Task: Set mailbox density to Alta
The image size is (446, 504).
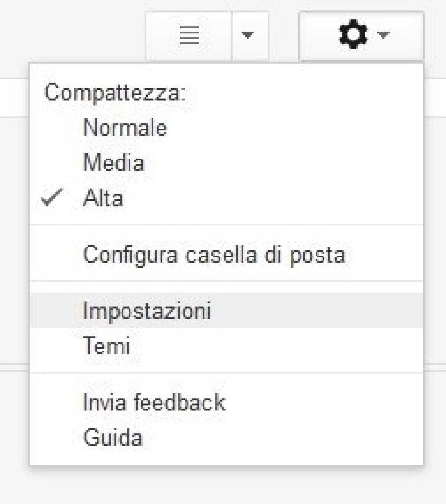Action: (x=104, y=197)
